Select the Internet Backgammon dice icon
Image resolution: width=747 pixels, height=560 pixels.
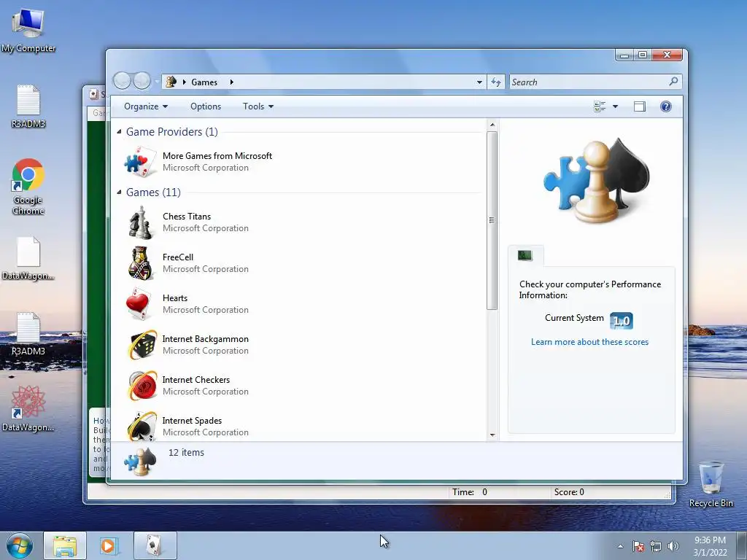142,345
